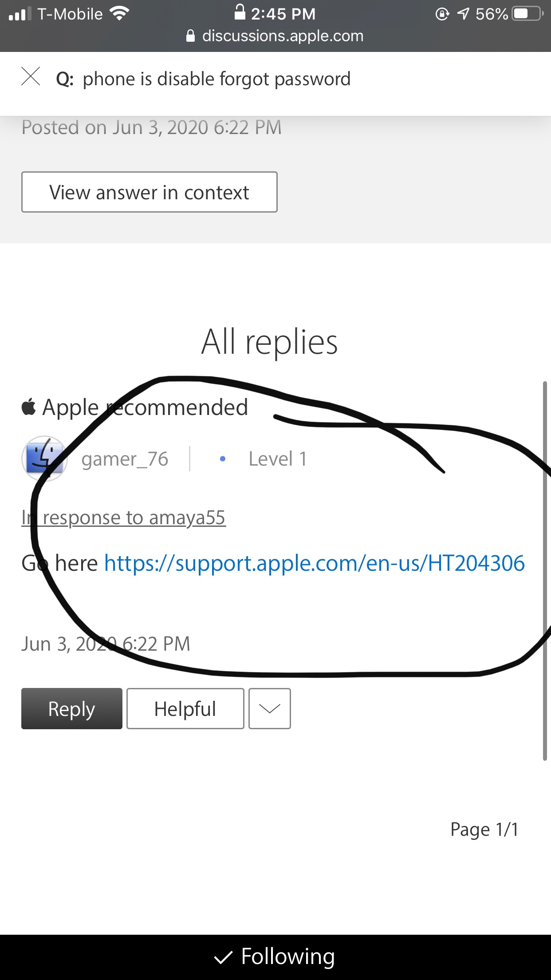Expand the dropdown arrow beside Helpful
The height and width of the screenshot is (980, 551).
point(270,708)
